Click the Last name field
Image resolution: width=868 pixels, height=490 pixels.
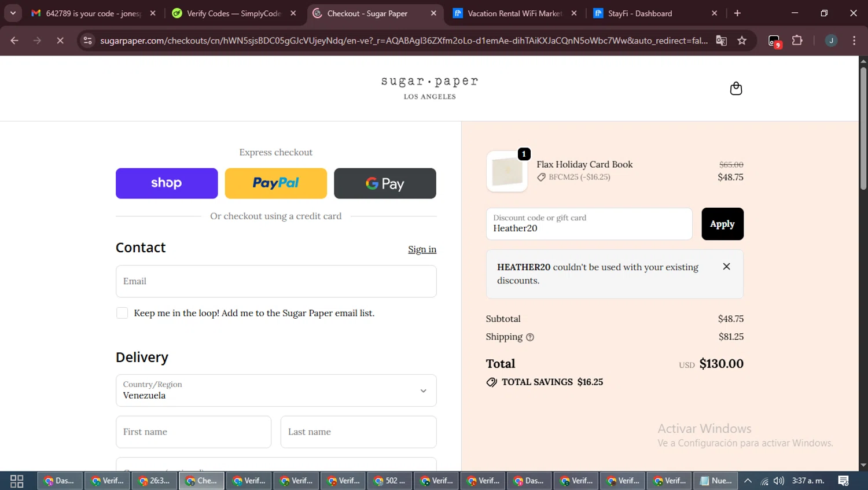tap(358, 432)
